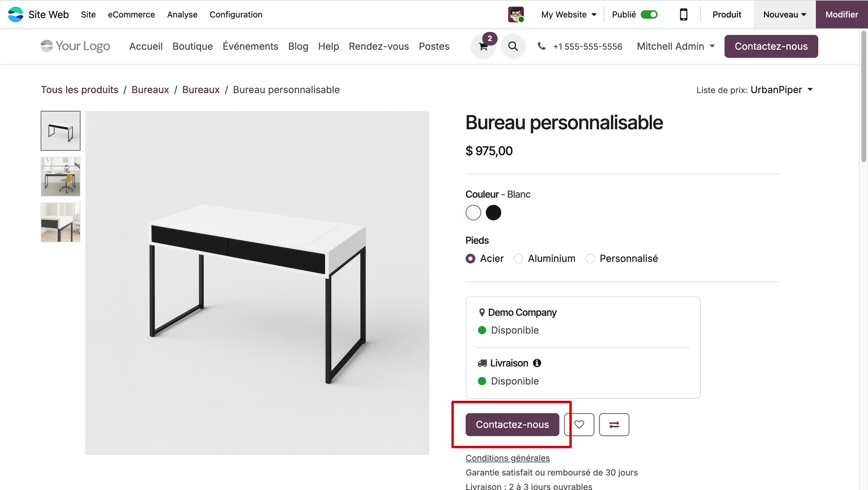Viewport: 868px width, 490px height.
Task: Click the Odoo Site Web app icon
Action: (16, 14)
